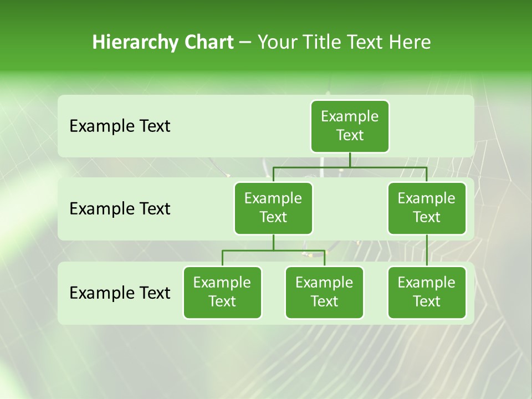Select the center green box in bottom row
Viewport: 532px width, 399px height.
pos(324,293)
